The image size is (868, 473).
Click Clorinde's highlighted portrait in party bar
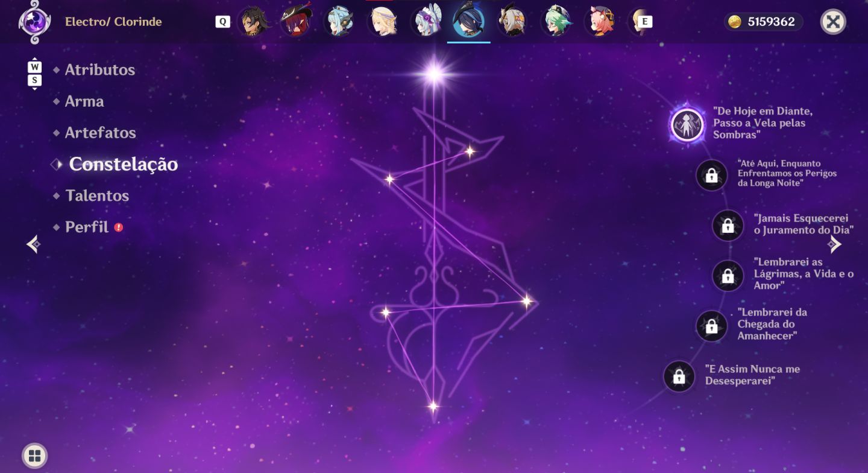tap(468, 22)
